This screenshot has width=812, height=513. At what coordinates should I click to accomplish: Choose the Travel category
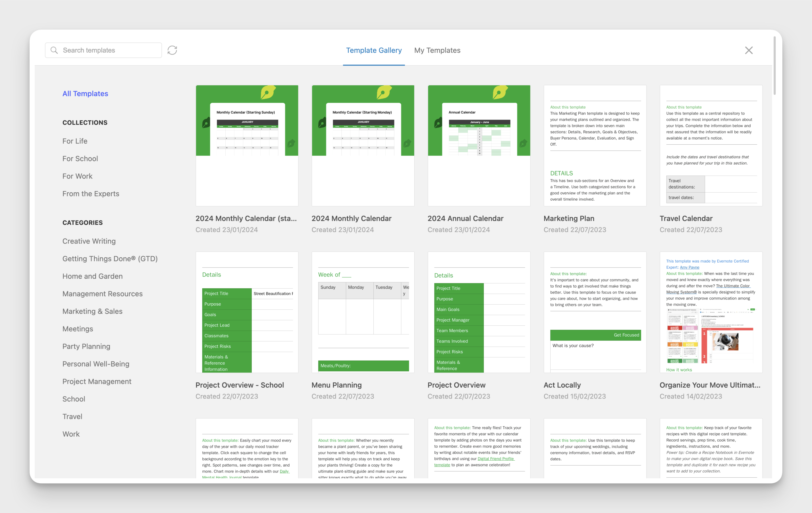pos(72,416)
